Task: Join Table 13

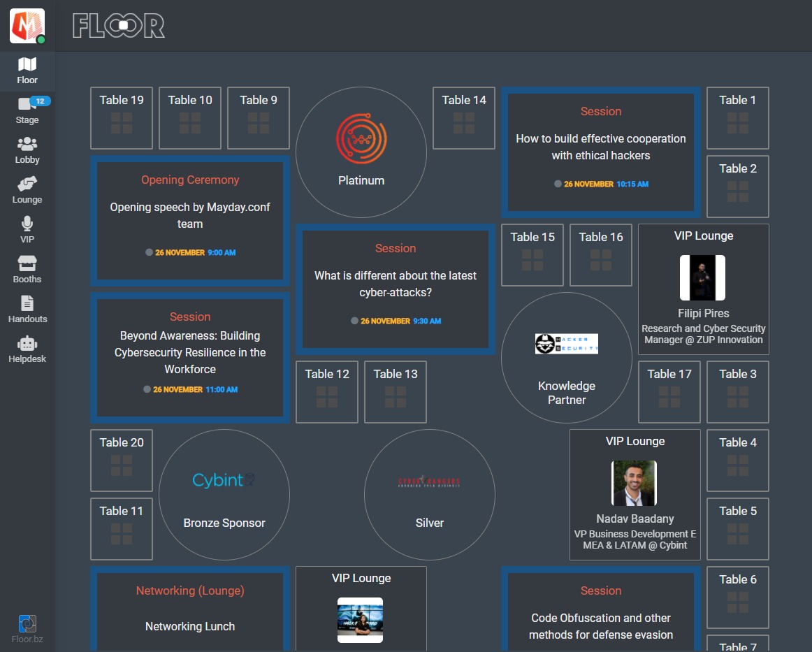Action: [396, 392]
